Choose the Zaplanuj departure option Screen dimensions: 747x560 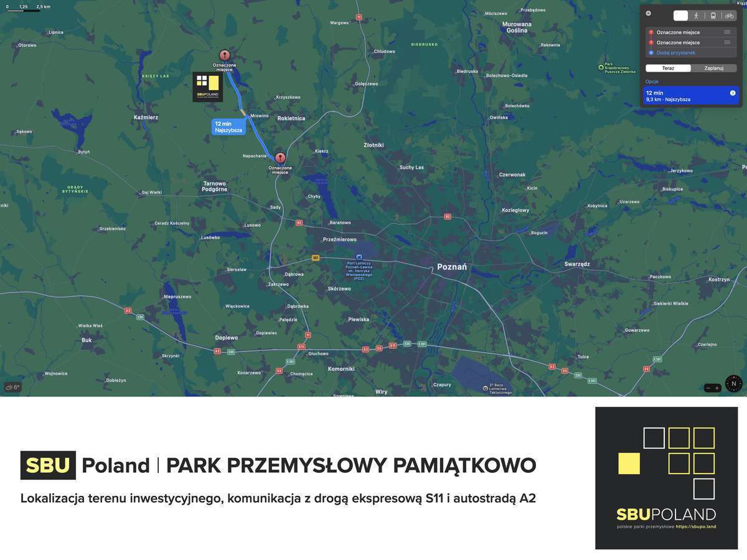pyautogui.click(x=713, y=68)
